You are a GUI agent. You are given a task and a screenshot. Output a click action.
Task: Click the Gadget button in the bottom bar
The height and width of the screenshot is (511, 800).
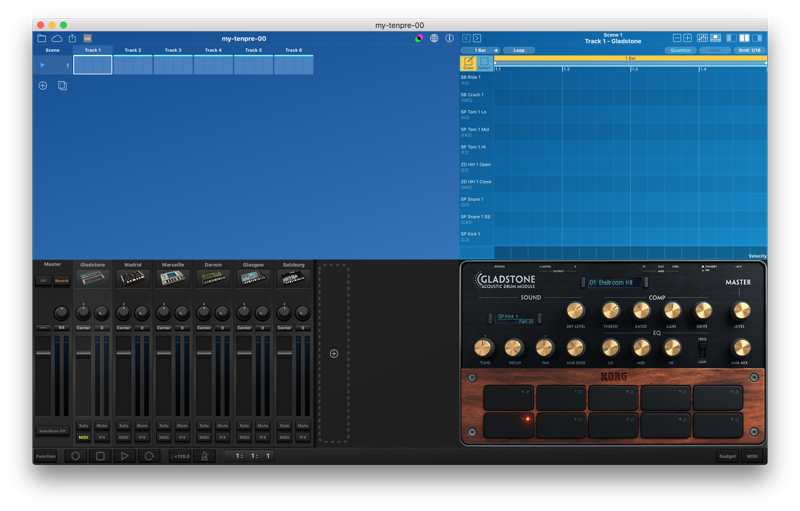(x=728, y=456)
